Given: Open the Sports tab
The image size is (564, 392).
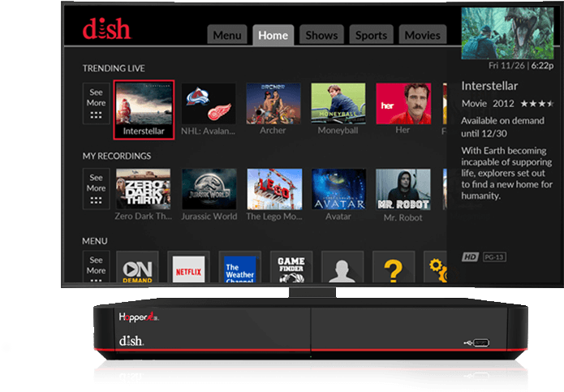Looking at the screenshot, I should (x=371, y=35).
